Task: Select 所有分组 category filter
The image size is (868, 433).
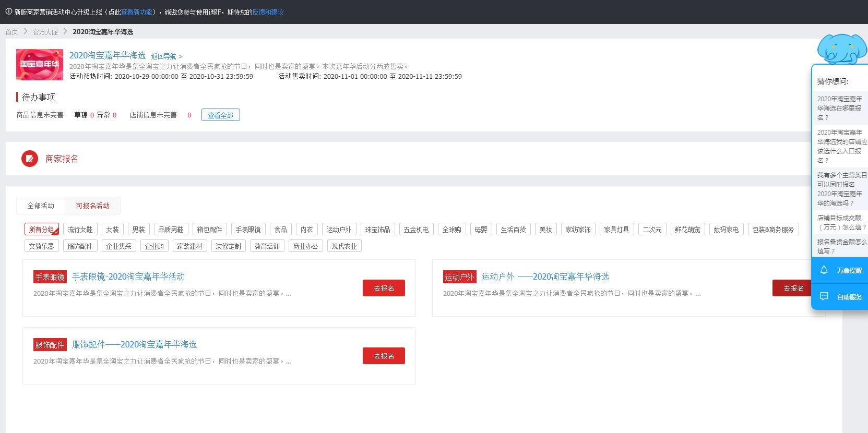Action: [x=42, y=230]
